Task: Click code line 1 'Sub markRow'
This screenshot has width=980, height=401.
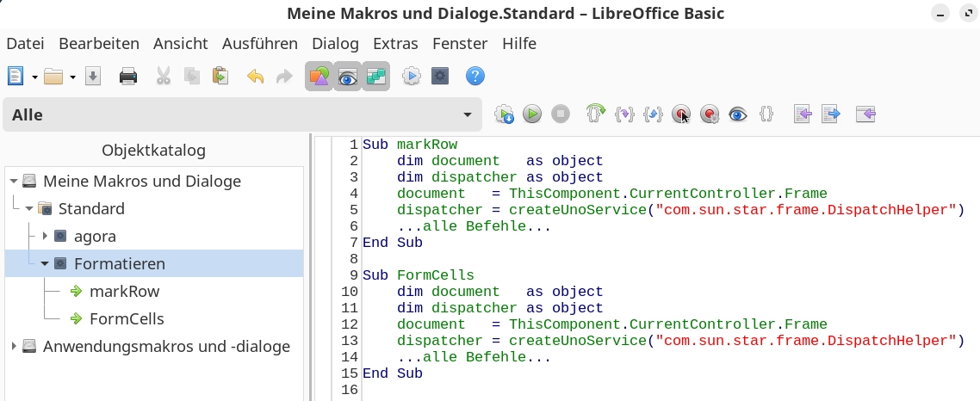Action: click(x=410, y=145)
